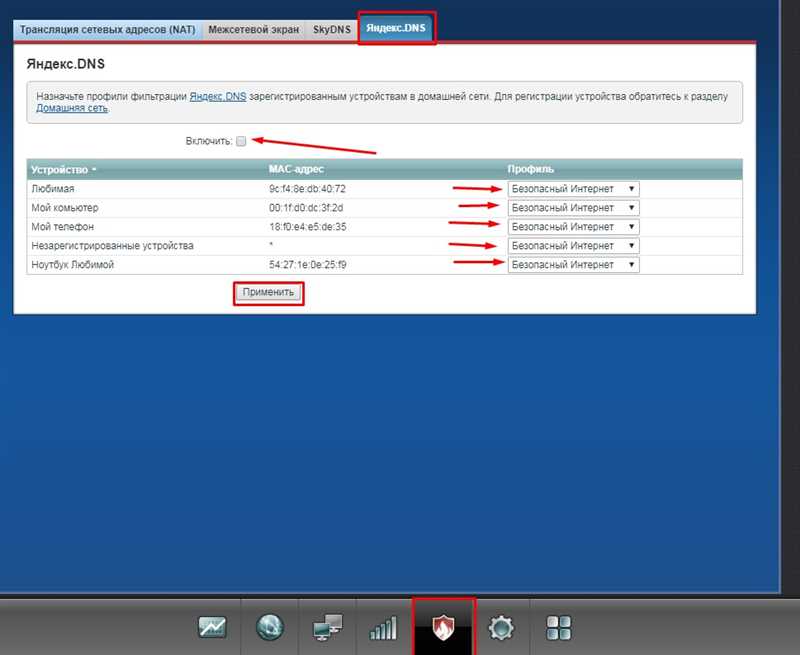The height and width of the screenshot is (655, 800).
Task: Click MAC address 54:27:1e:0e:25:f9
Action: click(x=308, y=264)
